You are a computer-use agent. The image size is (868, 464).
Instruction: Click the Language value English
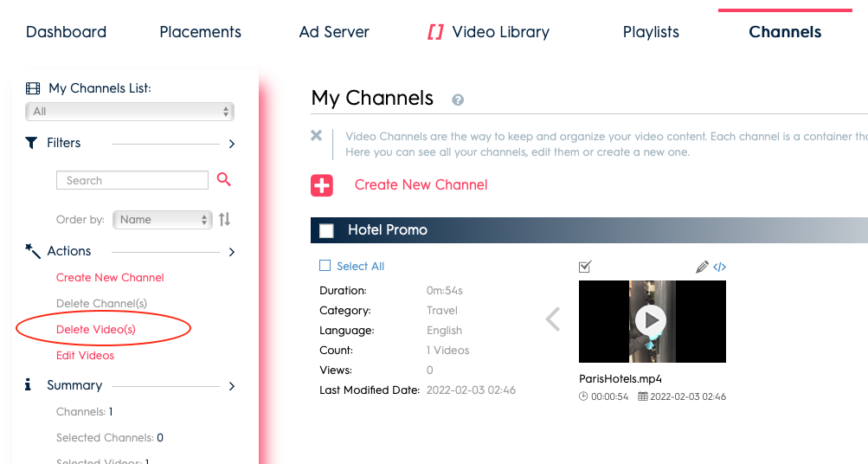coord(444,331)
